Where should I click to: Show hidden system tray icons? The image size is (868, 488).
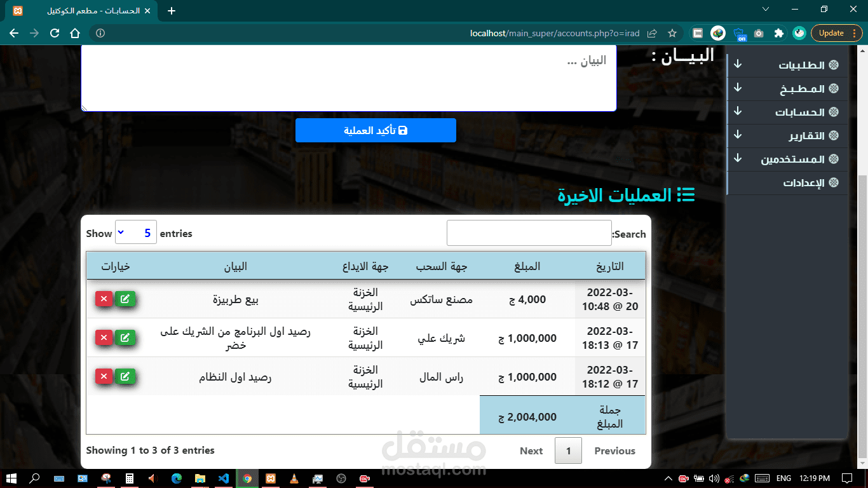(x=668, y=478)
